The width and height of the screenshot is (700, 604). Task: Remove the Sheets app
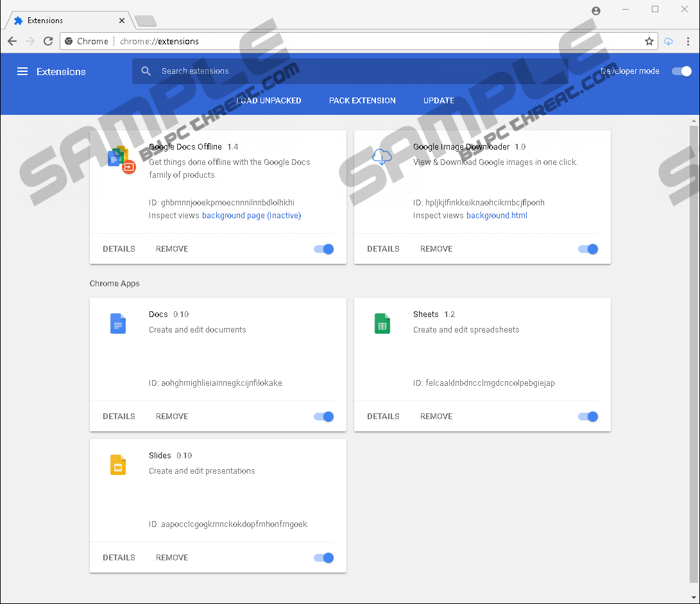click(x=436, y=417)
